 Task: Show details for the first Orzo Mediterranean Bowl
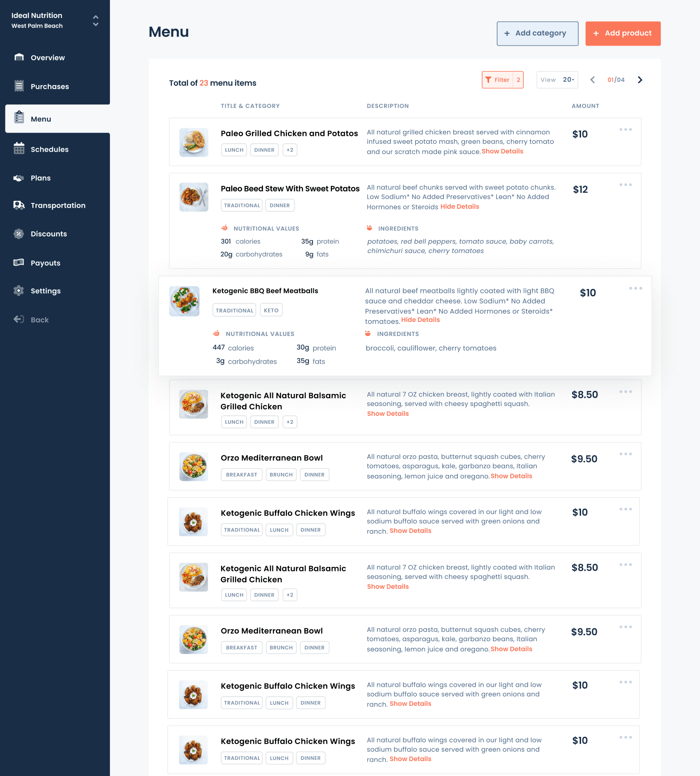[x=511, y=476]
